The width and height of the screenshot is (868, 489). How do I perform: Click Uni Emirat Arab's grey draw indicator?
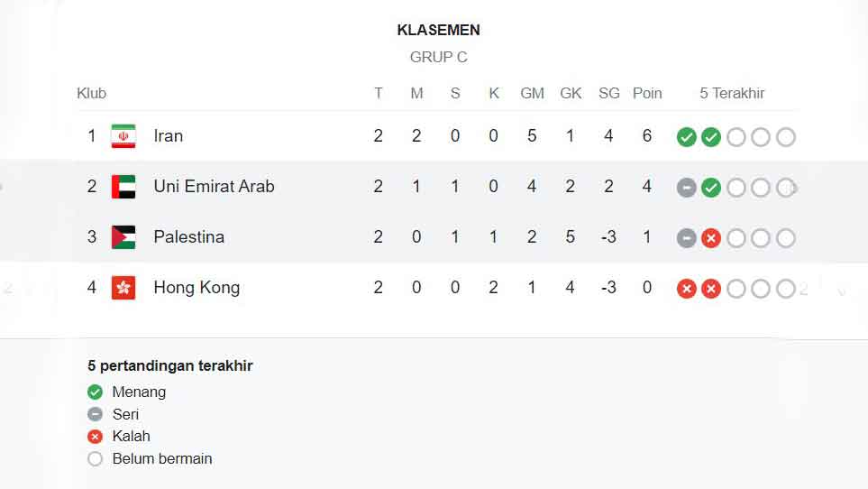click(687, 188)
